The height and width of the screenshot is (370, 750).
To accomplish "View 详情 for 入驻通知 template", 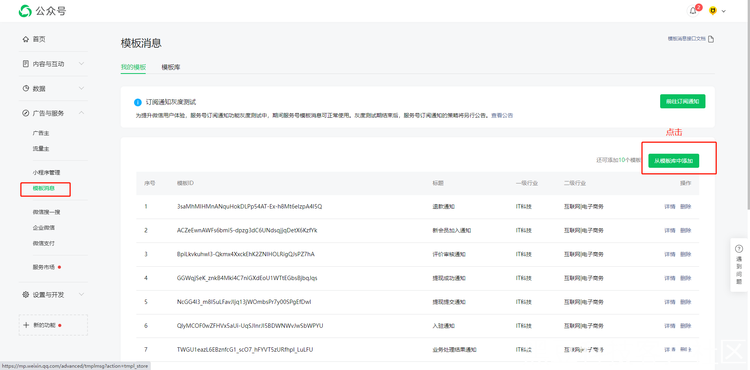I will (670, 326).
